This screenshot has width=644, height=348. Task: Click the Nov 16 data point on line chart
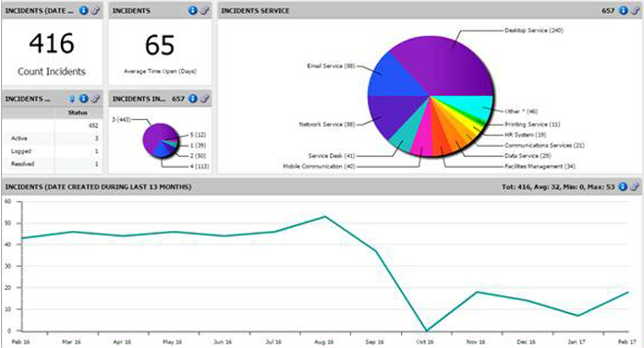pos(477,292)
